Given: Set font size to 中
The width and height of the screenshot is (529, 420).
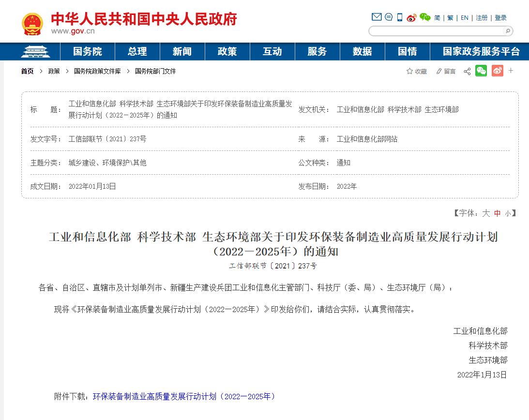Looking at the screenshot, I should pyautogui.click(x=497, y=213).
